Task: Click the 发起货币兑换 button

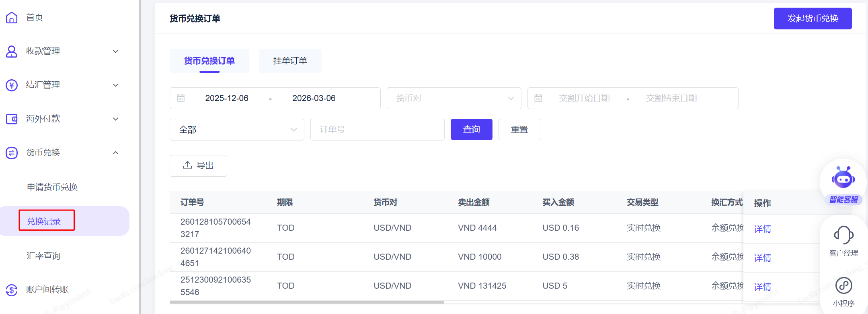Action: tap(813, 19)
